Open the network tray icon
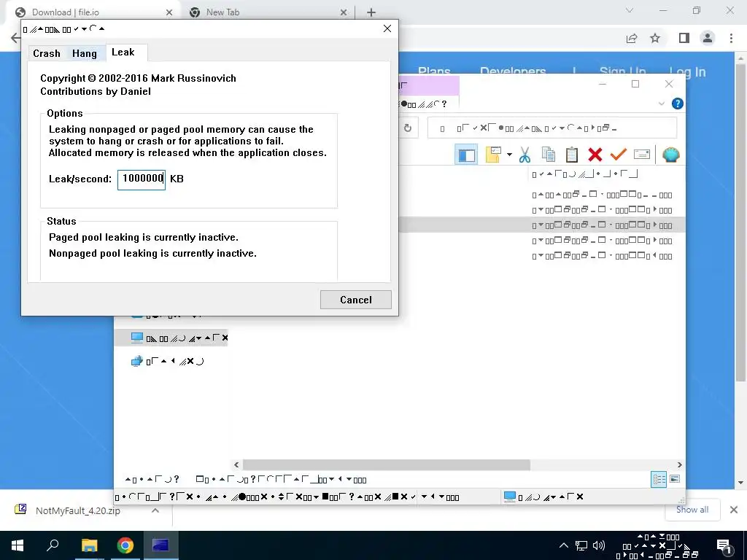The height and width of the screenshot is (560, 747). pos(581,545)
